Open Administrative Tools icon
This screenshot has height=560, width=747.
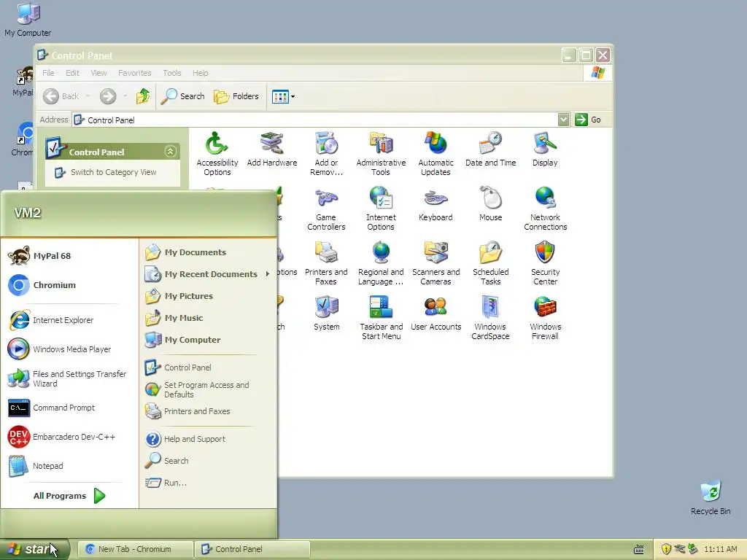click(x=381, y=154)
